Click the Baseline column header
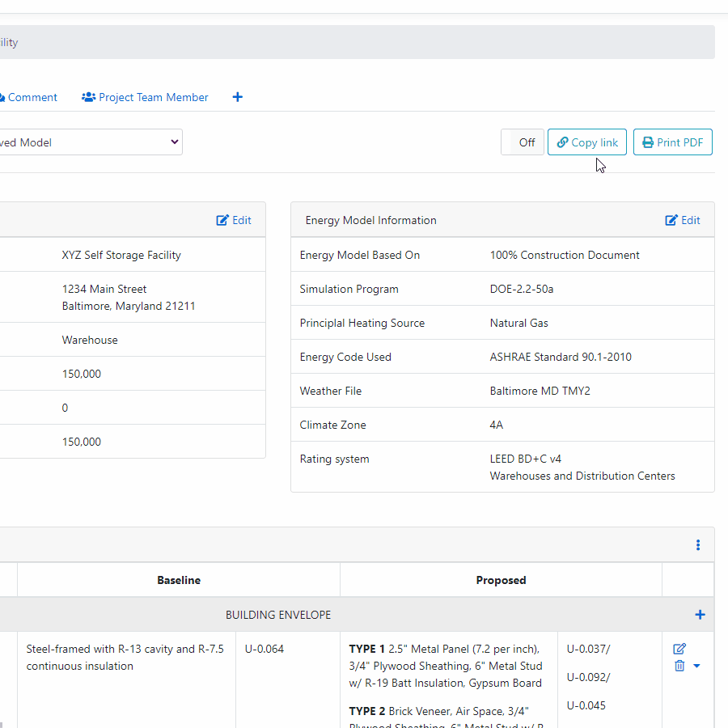The width and height of the screenshot is (728, 728). [179, 580]
